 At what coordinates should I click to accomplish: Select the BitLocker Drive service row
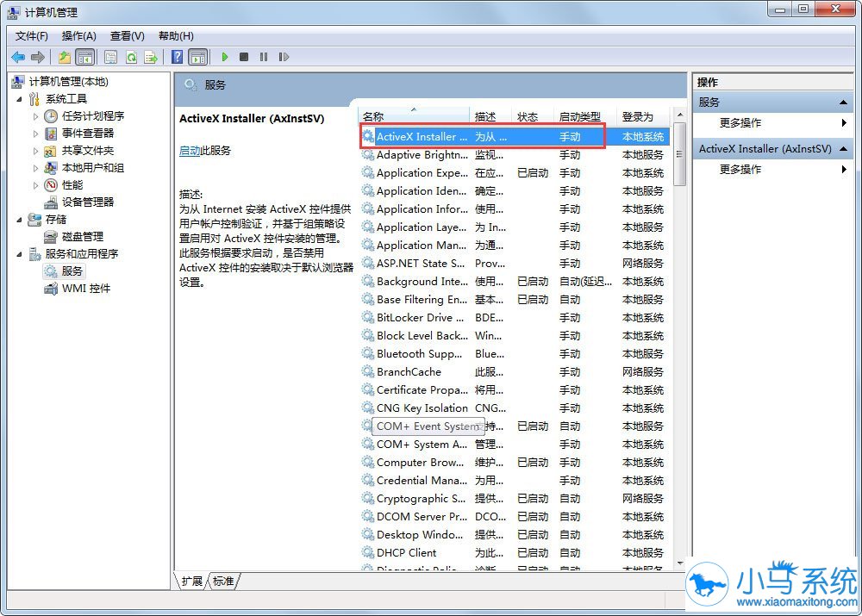click(515, 318)
